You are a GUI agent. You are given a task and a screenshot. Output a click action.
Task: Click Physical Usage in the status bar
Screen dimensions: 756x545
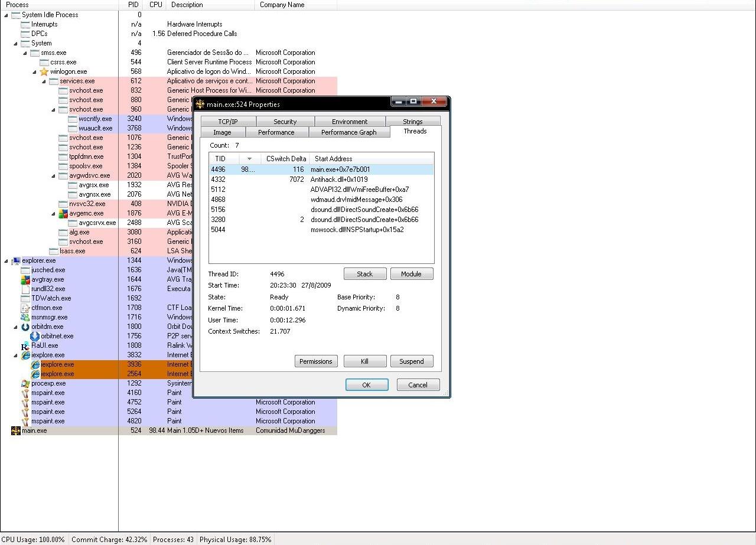pyautogui.click(x=235, y=540)
